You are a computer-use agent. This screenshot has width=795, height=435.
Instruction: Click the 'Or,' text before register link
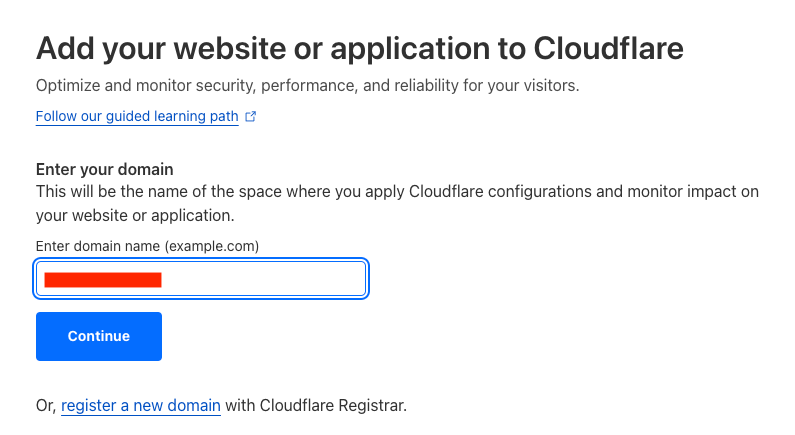coord(46,406)
